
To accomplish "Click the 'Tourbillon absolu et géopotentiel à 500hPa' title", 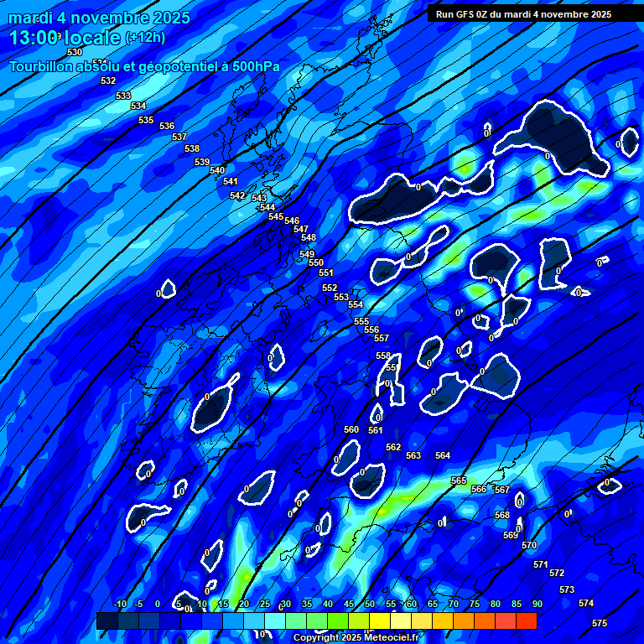I will [144, 66].
